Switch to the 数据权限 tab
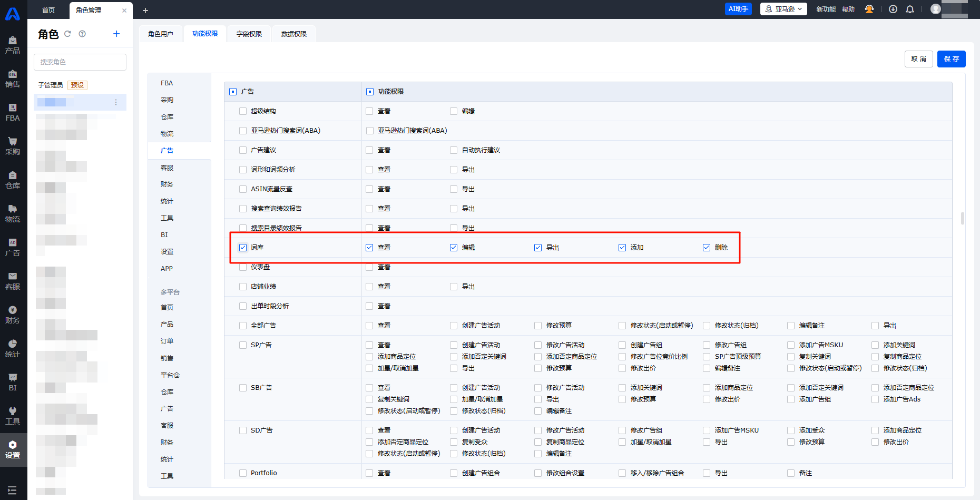 [x=294, y=34]
